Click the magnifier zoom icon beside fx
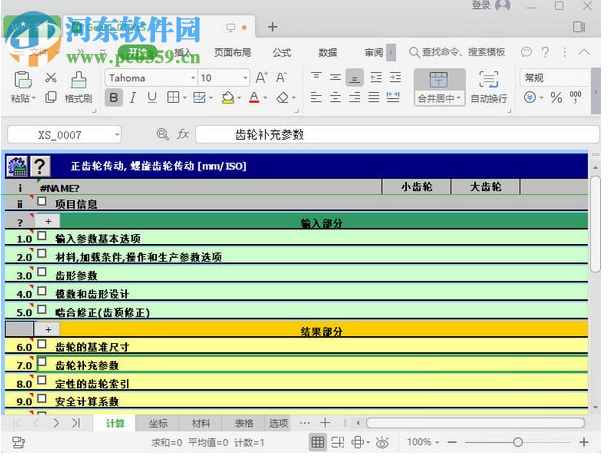616x463 pixels. 162,134
